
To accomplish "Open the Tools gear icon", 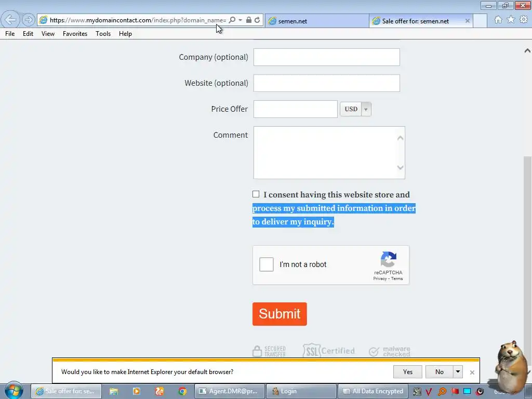I will [524, 20].
